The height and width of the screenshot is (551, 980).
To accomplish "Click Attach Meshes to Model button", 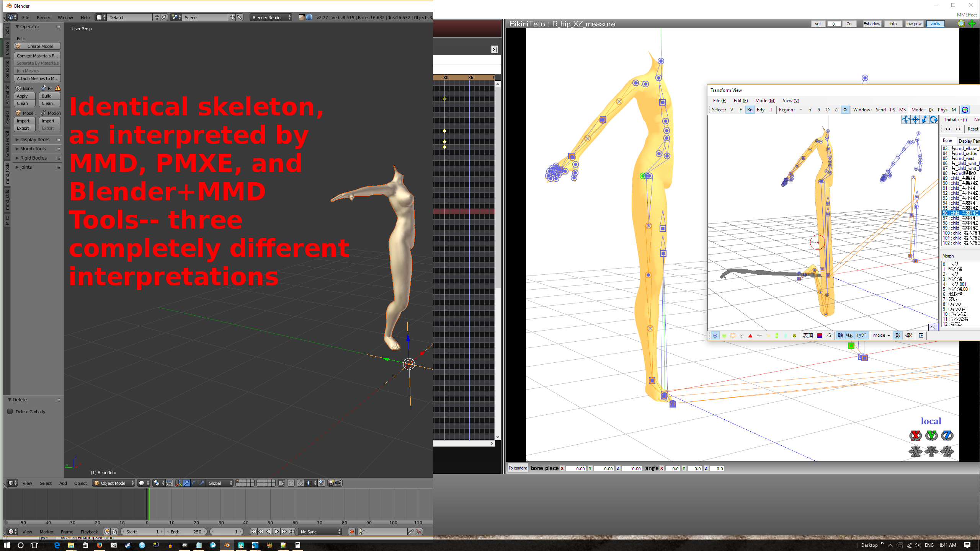I will pos(38,78).
